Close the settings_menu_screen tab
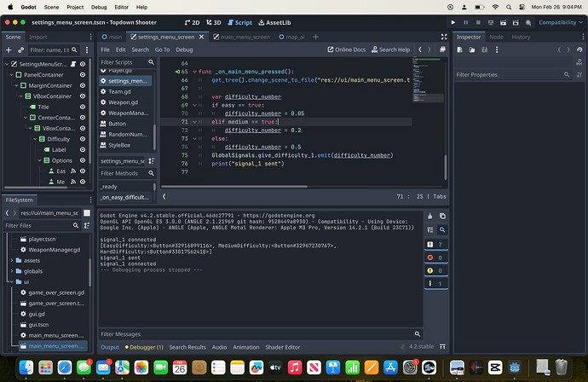 (x=201, y=37)
